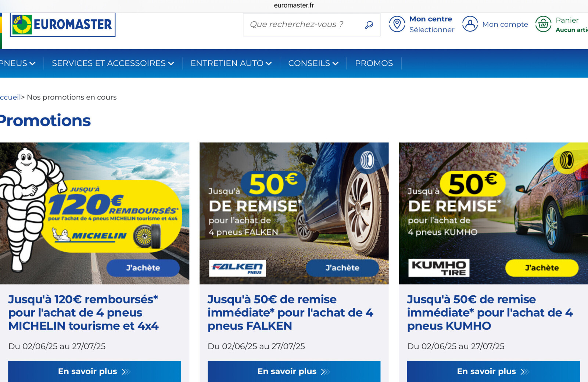Click the Kumho offer date range text
The width and height of the screenshot is (588, 382).
pyautogui.click(x=456, y=346)
